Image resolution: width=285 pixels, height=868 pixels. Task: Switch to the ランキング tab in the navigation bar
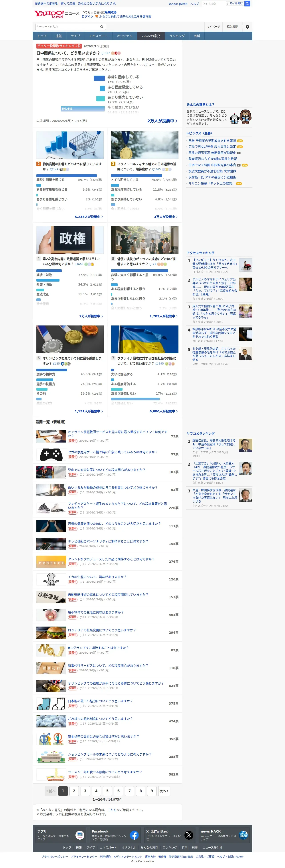click(177, 36)
